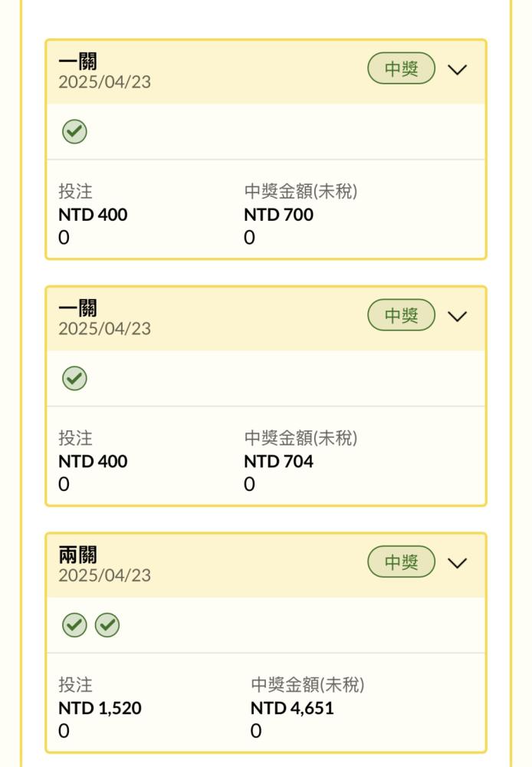
Task: Click the 中獎 badge on the second card
Action: pos(401,315)
